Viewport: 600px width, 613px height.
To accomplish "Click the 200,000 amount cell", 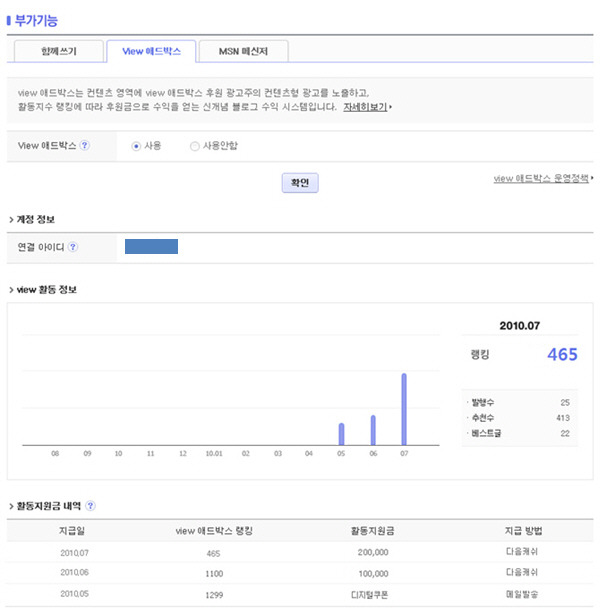I will click(373, 552).
